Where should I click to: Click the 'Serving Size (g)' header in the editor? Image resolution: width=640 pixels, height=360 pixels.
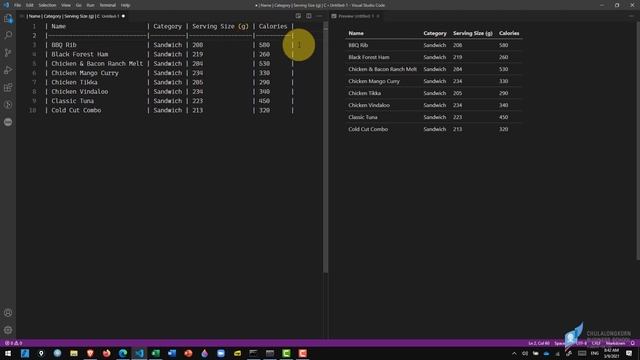pyautogui.click(x=220, y=26)
